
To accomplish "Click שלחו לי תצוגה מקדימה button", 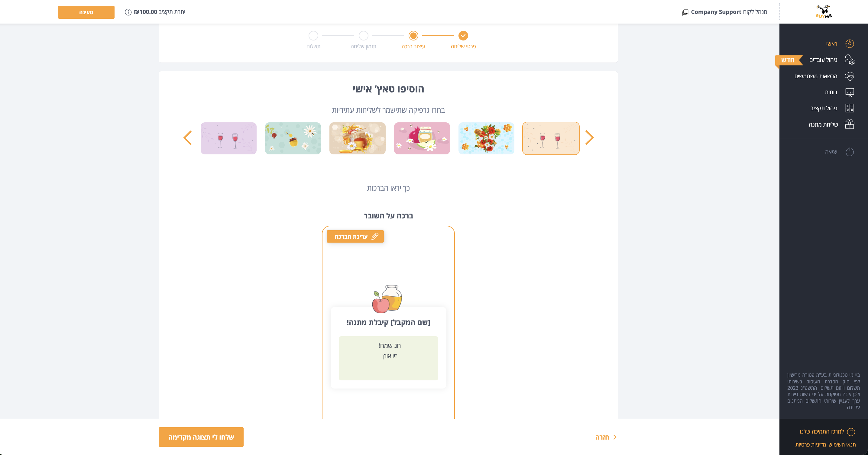I will (201, 437).
